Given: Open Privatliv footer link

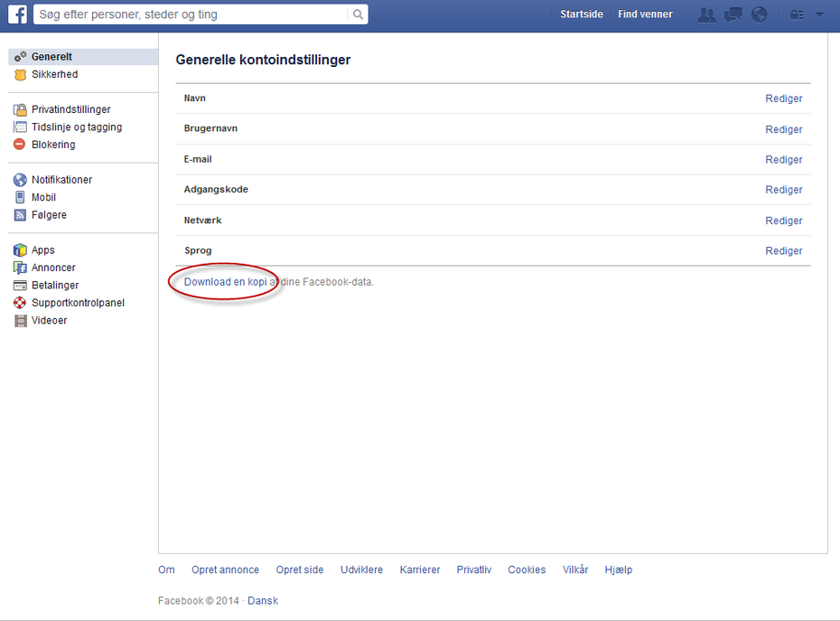Looking at the screenshot, I should (x=473, y=569).
